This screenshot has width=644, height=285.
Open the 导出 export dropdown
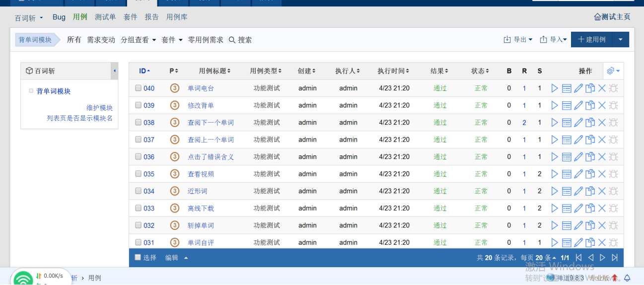[518, 40]
